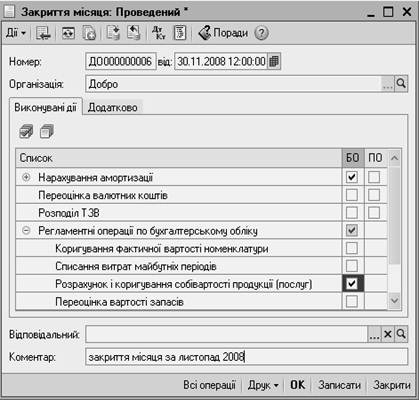
Task: Uncheck all actions icon above list
Action: click(x=46, y=131)
